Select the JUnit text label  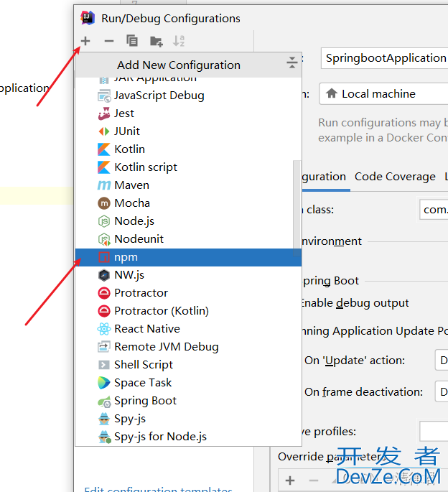tap(127, 131)
